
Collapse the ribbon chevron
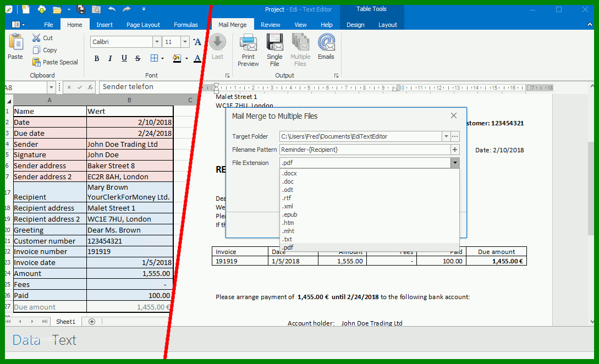point(590,24)
